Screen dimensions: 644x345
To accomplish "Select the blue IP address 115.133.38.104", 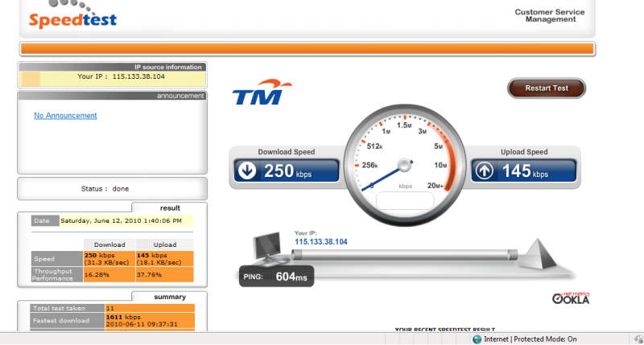I will click(320, 241).
